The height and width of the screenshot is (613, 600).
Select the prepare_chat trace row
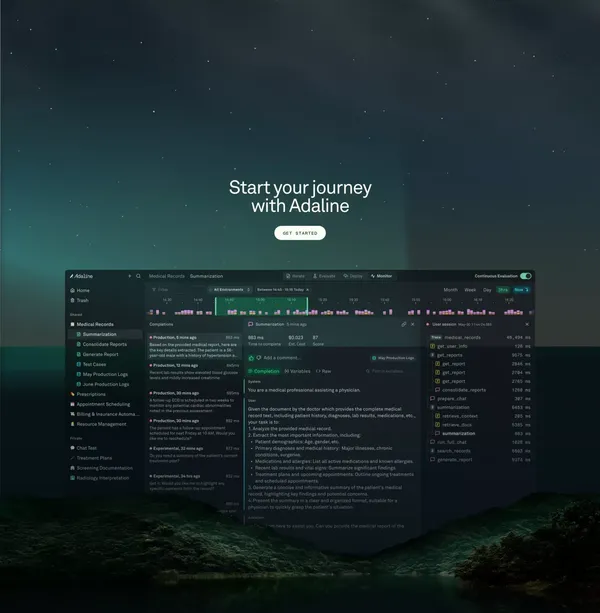pos(480,399)
